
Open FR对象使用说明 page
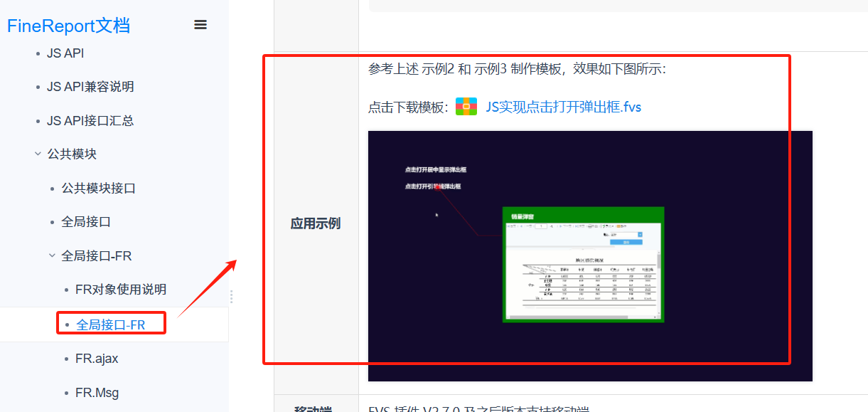pos(121,290)
